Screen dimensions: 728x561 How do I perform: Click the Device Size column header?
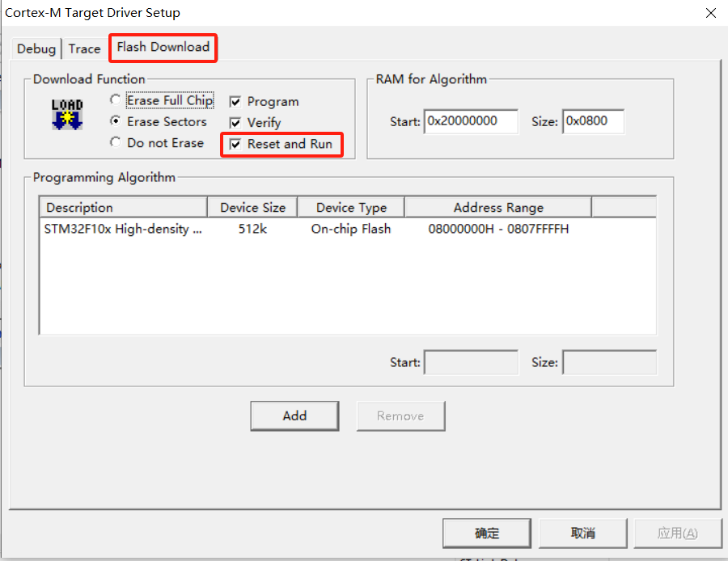pyautogui.click(x=252, y=207)
